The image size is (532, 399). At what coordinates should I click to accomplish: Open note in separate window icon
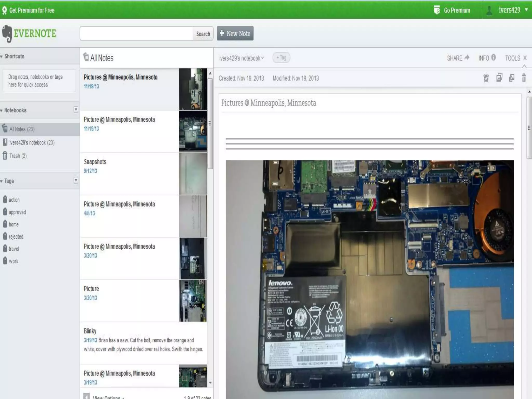[x=511, y=78]
